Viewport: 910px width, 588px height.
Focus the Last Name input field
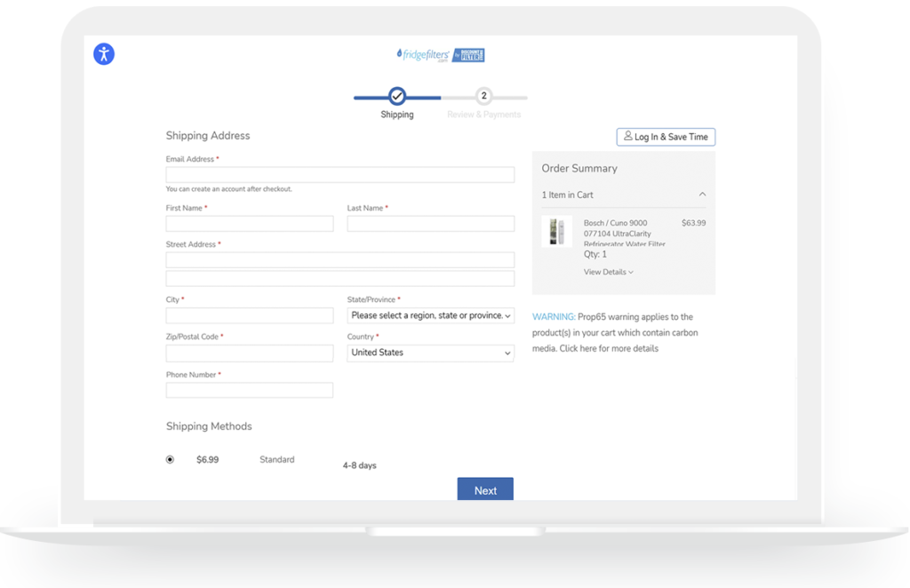[430, 224]
